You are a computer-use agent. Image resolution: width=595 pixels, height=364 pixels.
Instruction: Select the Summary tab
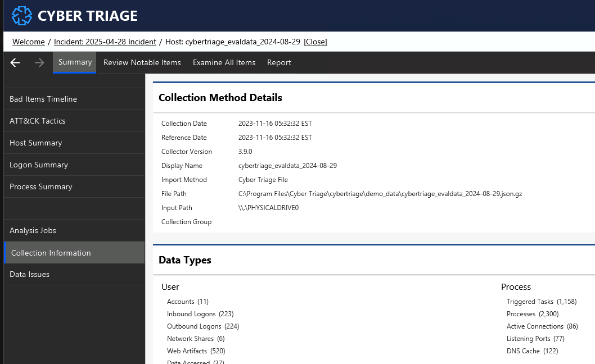74,62
